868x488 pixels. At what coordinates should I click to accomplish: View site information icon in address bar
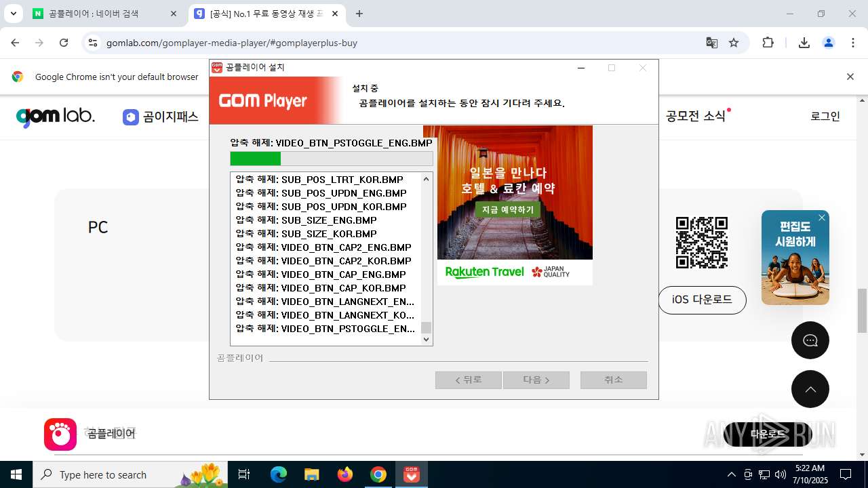(93, 43)
